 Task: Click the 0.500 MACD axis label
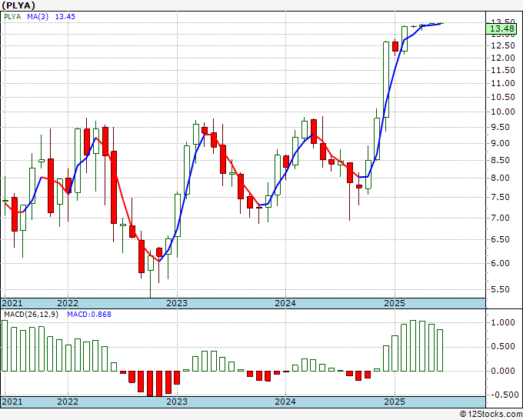(503, 347)
